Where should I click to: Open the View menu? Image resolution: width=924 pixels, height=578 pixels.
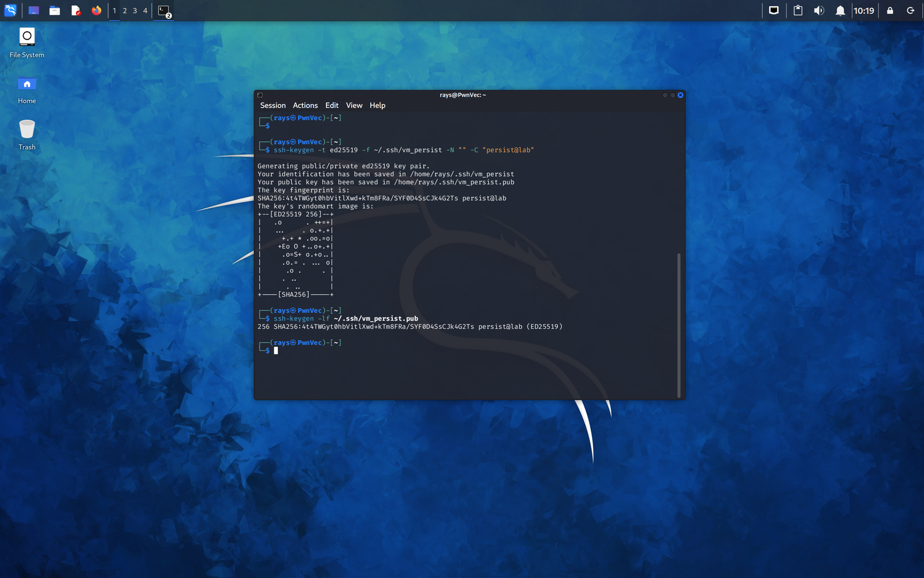click(354, 105)
